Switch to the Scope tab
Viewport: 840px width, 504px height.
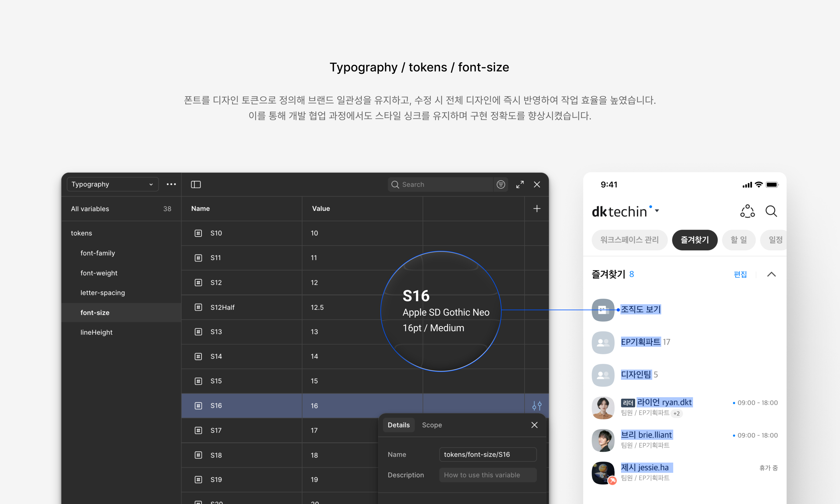(432, 425)
